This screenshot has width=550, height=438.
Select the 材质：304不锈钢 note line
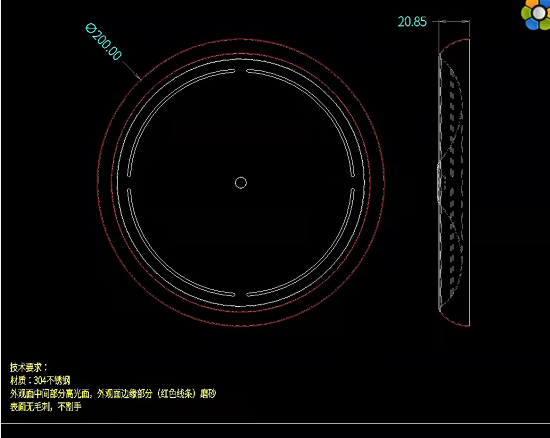(x=40, y=380)
